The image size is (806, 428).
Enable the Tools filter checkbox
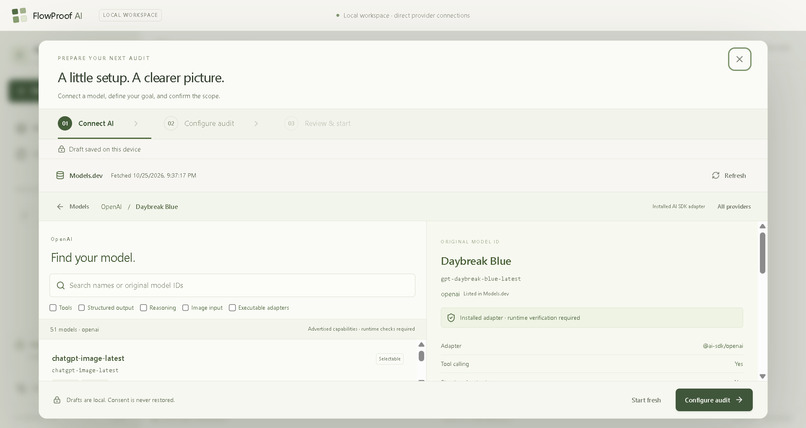(x=53, y=308)
